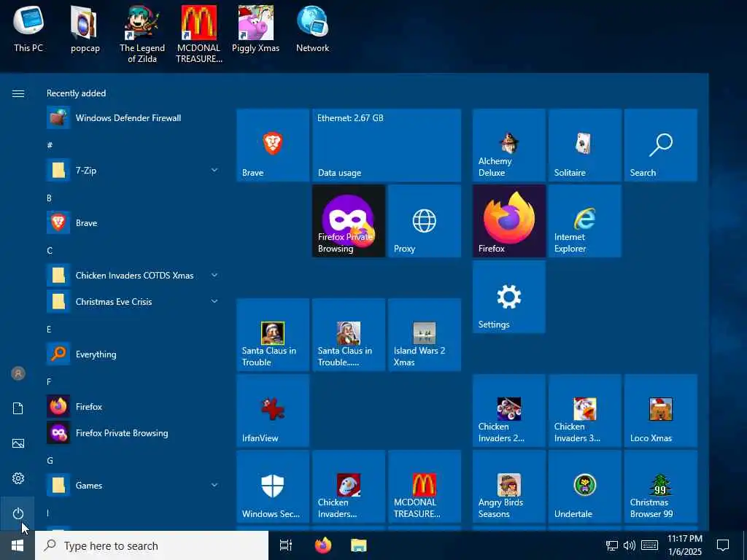Open the Data usage tile
Viewport: 747px width, 560px height.
pos(387,145)
